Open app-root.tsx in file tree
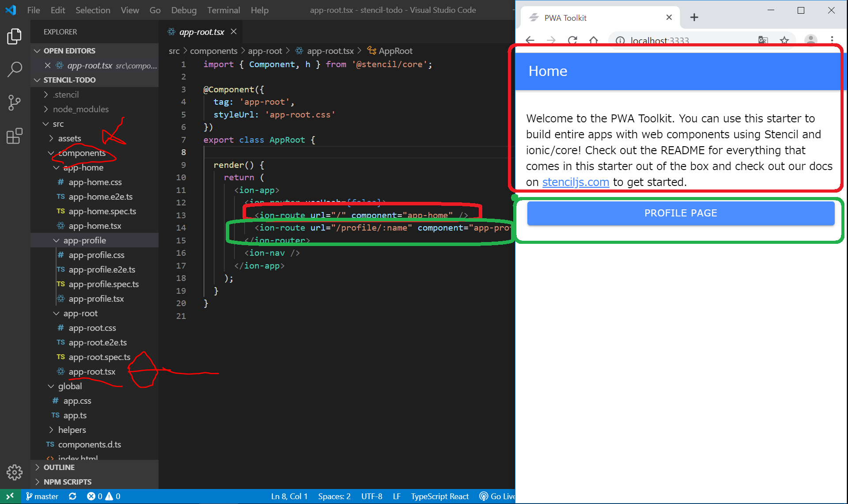 point(91,371)
